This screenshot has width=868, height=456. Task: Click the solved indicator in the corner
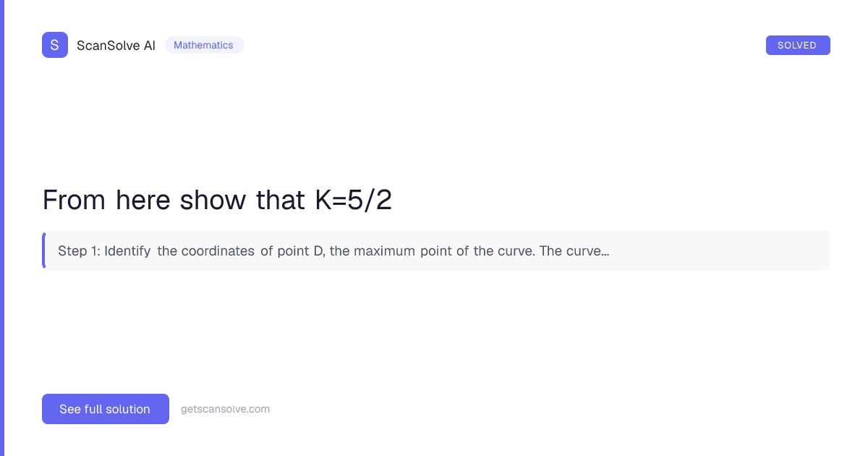pyautogui.click(x=798, y=44)
